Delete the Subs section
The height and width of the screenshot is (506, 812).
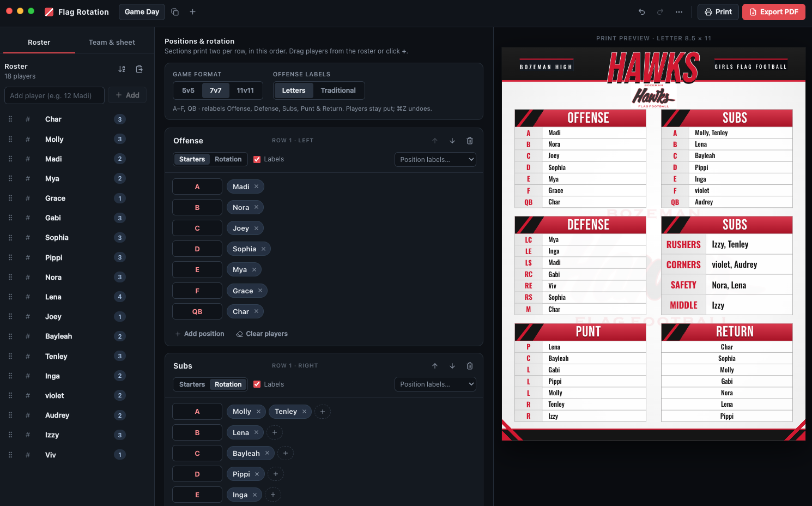470,366
